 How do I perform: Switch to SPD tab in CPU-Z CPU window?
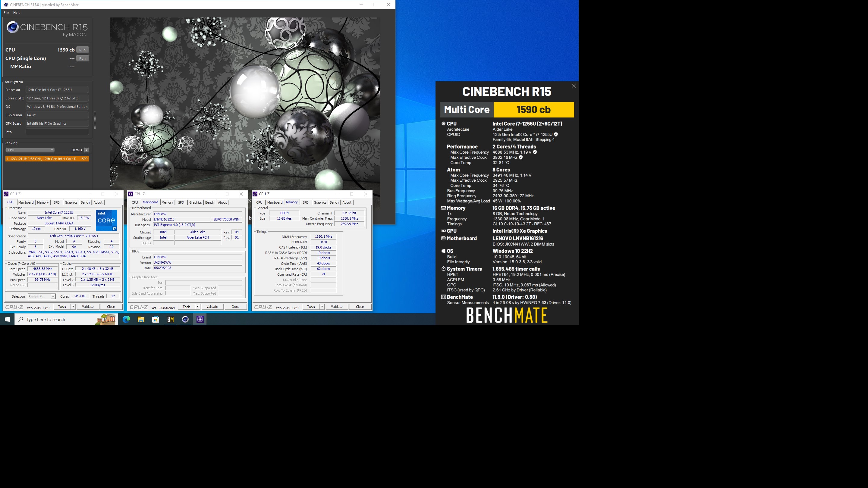(x=57, y=202)
